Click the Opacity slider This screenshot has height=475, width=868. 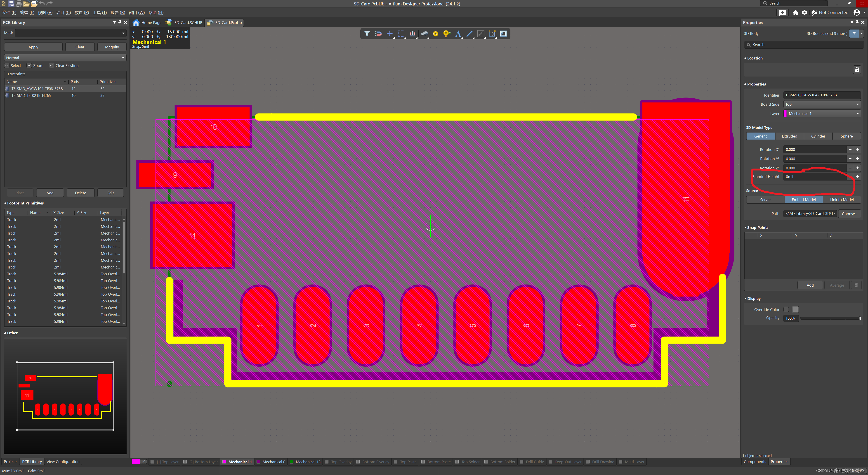[830, 318]
